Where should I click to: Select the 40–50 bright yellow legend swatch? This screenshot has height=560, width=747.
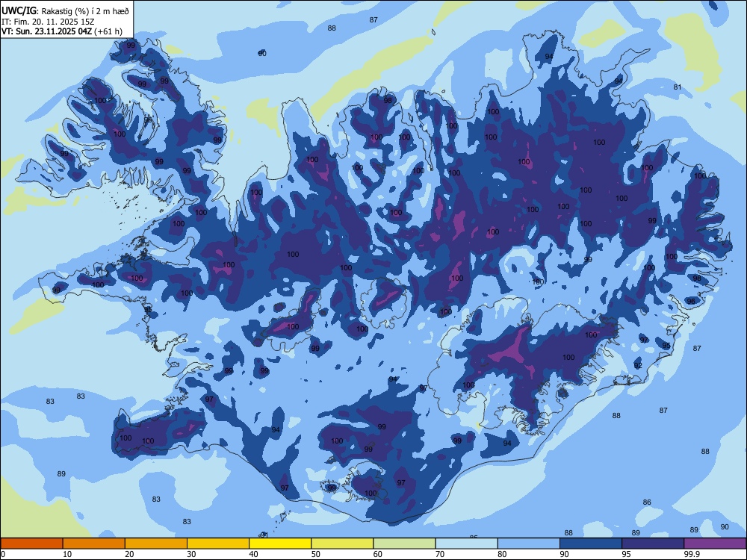(280, 544)
